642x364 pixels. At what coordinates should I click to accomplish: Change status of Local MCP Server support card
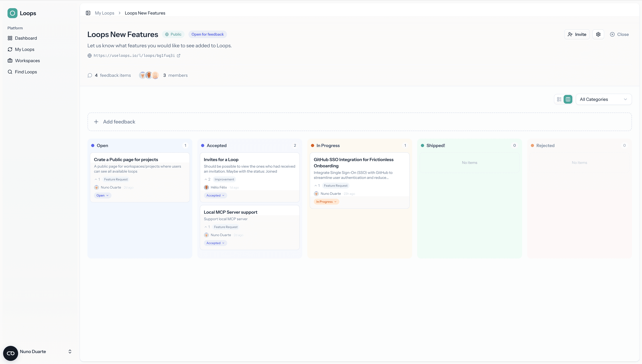pyautogui.click(x=215, y=243)
